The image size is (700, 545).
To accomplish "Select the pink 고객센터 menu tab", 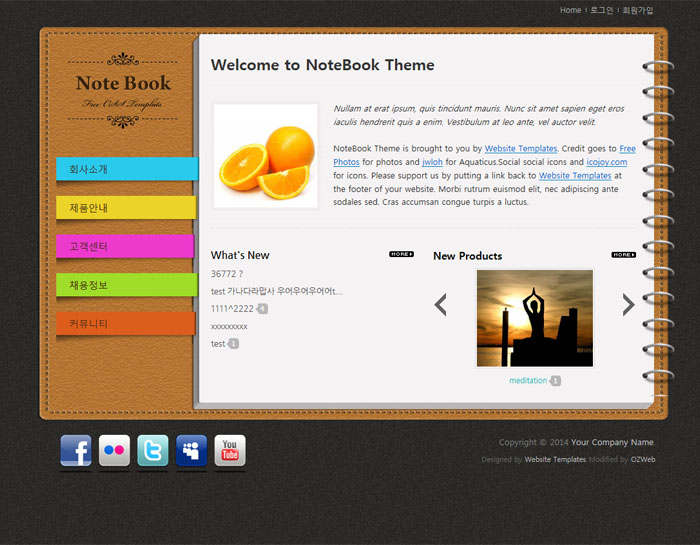I will [125, 246].
